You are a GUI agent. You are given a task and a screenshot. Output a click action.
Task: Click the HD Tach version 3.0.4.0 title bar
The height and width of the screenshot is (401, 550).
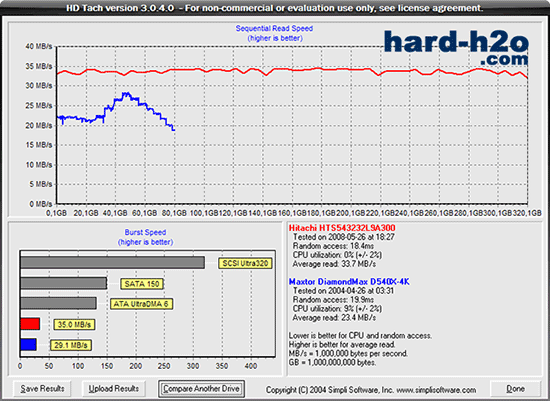pos(275,8)
